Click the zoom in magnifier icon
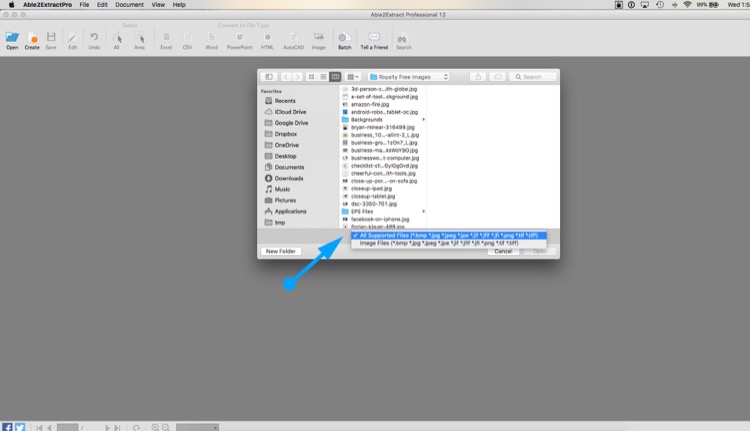 pyautogui.click(x=155, y=427)
